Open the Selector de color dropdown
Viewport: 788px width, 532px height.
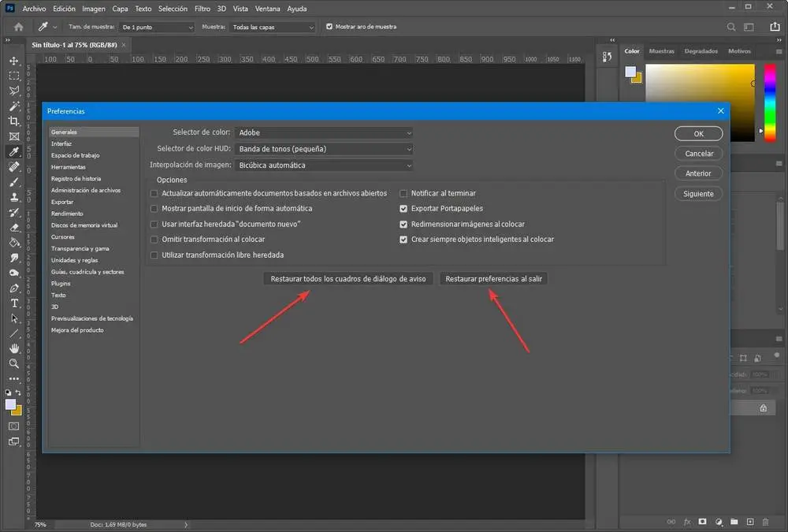323,133
